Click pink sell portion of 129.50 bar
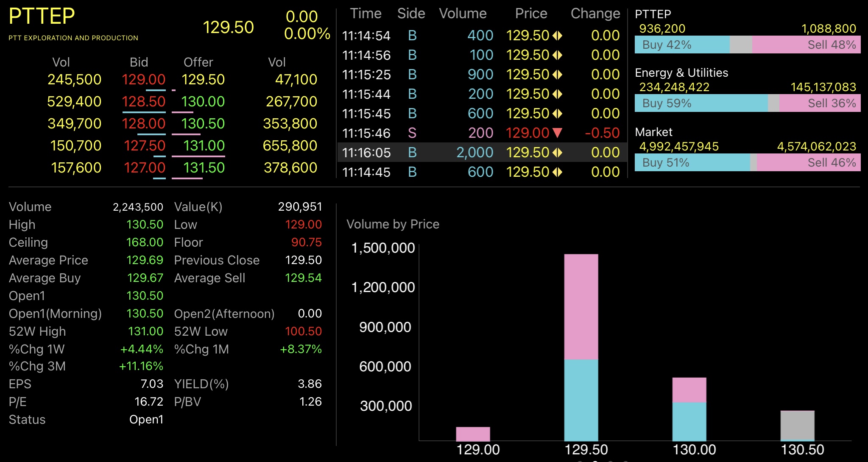 (581, 307)
